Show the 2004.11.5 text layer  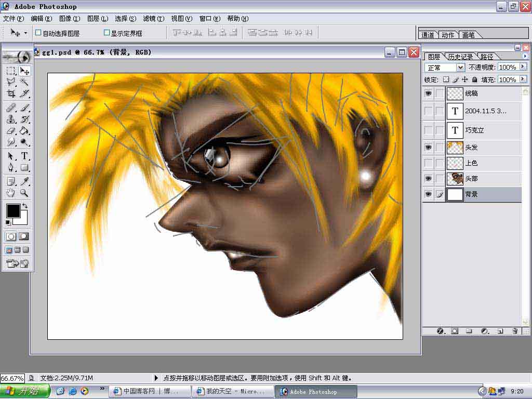pyautogui.click(x=428, y=111)
